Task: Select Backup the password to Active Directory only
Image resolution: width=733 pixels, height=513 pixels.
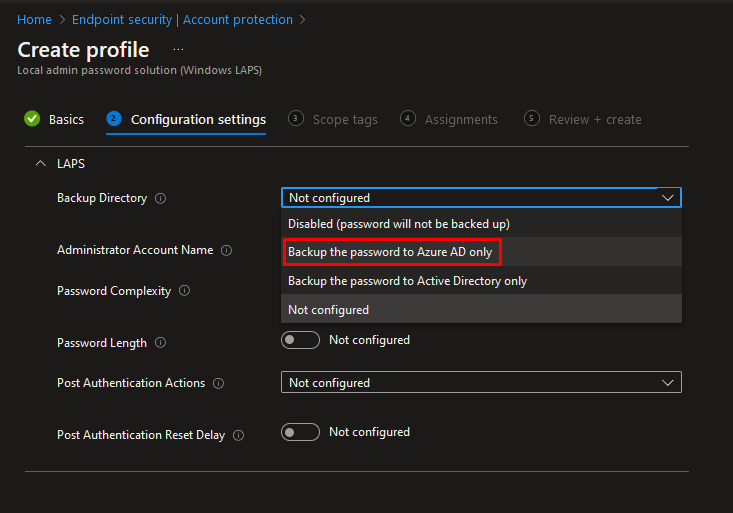Action: click(481, 281)
